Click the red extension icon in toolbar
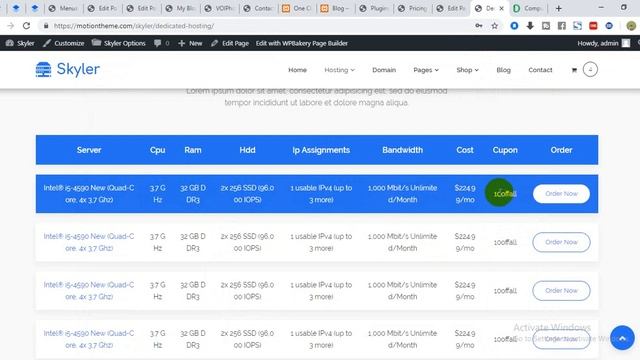The image size is (640, 360). (593, 26)
